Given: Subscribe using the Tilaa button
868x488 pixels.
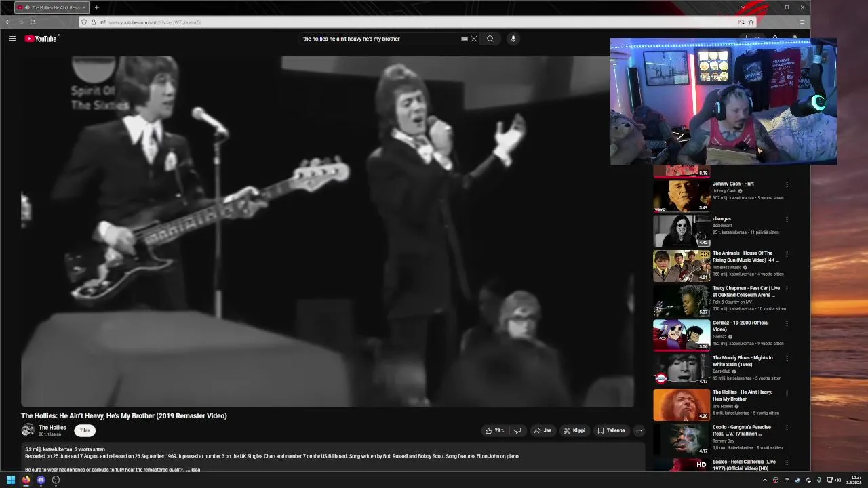Looking at the screenshot, I should click(x=85, y=430).
